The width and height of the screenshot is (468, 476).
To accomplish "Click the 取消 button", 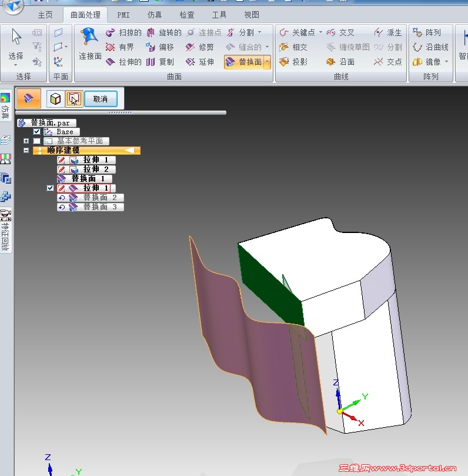I will (x=101, y=99).
